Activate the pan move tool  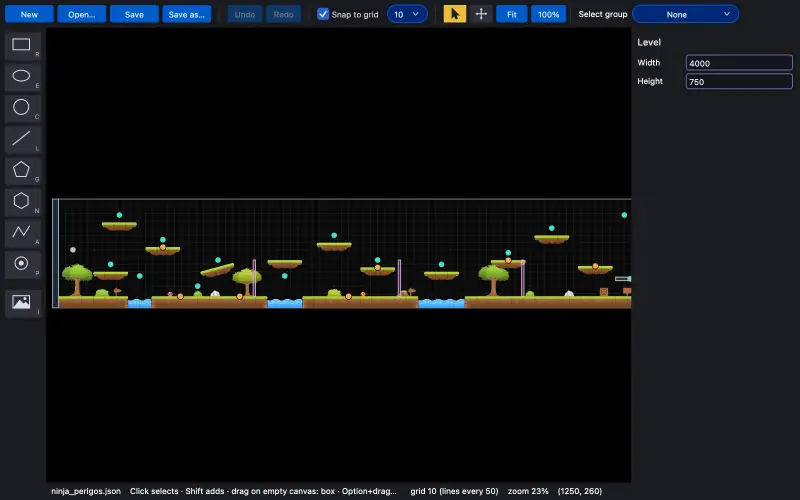coord(481,14)
